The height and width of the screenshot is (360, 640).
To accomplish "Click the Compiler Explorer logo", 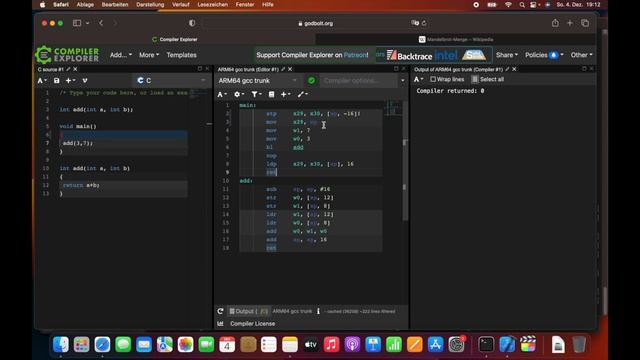I will pos(67,55).
